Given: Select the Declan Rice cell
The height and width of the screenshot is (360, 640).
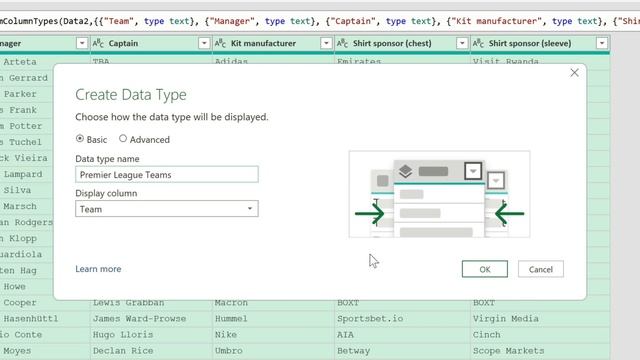Looking at the screenshot, I should point(151,351).
